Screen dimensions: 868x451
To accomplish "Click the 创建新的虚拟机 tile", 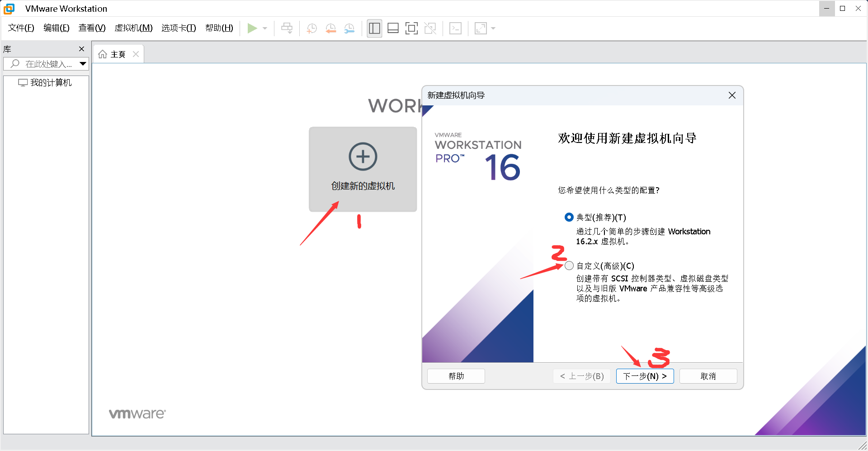I will point(363,169).
